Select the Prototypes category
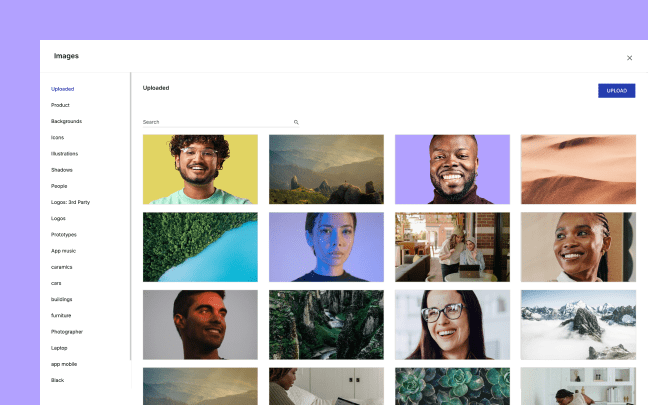Image resolution: width=648 pixels, height=405 pixels. [x=64, y=234]
